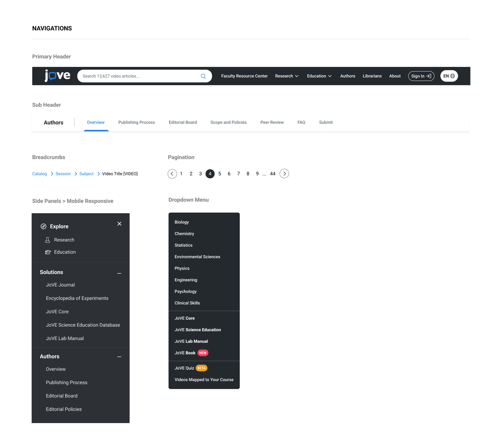
Task: Focus the video articles search field
Action: point(145,76)
